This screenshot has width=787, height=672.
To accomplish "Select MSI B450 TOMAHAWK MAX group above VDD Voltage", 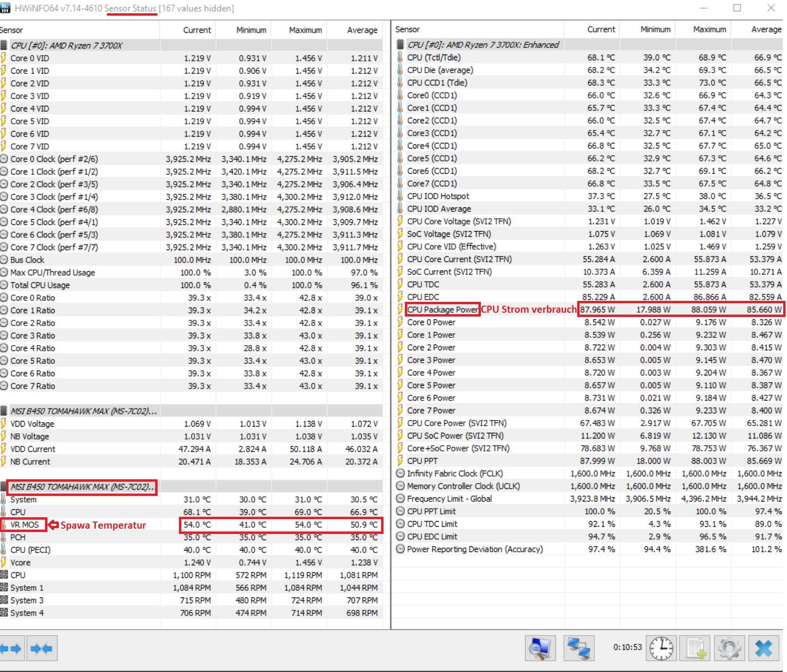I will (191, 411).
